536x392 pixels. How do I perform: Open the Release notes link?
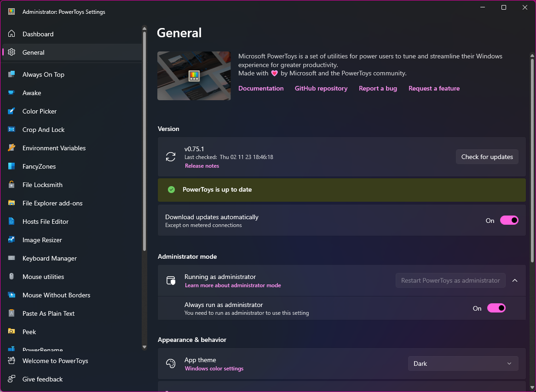click(x=202, y=165)
